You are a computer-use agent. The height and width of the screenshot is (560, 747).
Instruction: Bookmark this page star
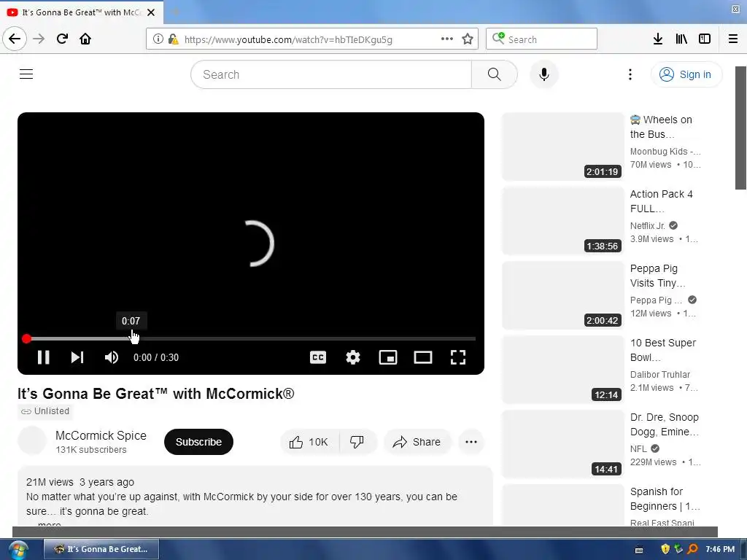468,39
